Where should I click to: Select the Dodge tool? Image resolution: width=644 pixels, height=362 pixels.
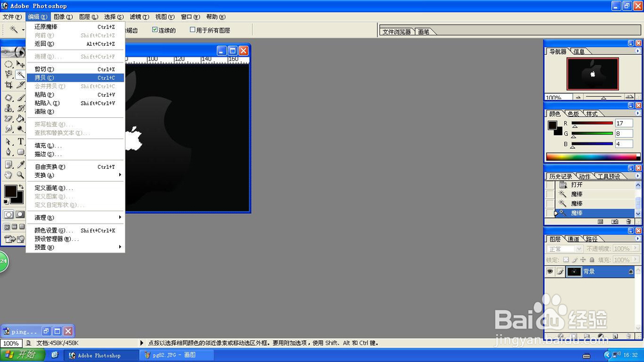[x=20, y=129]
